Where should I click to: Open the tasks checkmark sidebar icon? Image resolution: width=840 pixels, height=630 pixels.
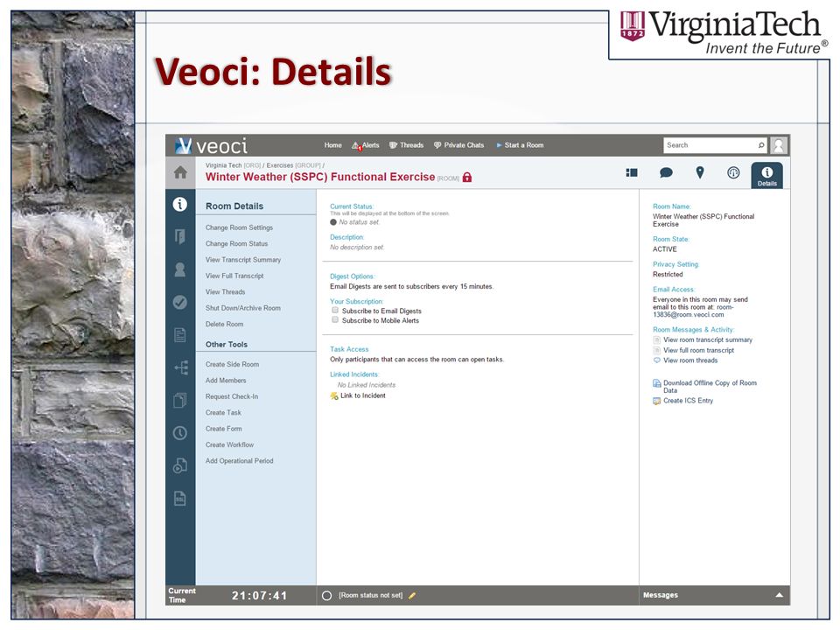[180, 303]
